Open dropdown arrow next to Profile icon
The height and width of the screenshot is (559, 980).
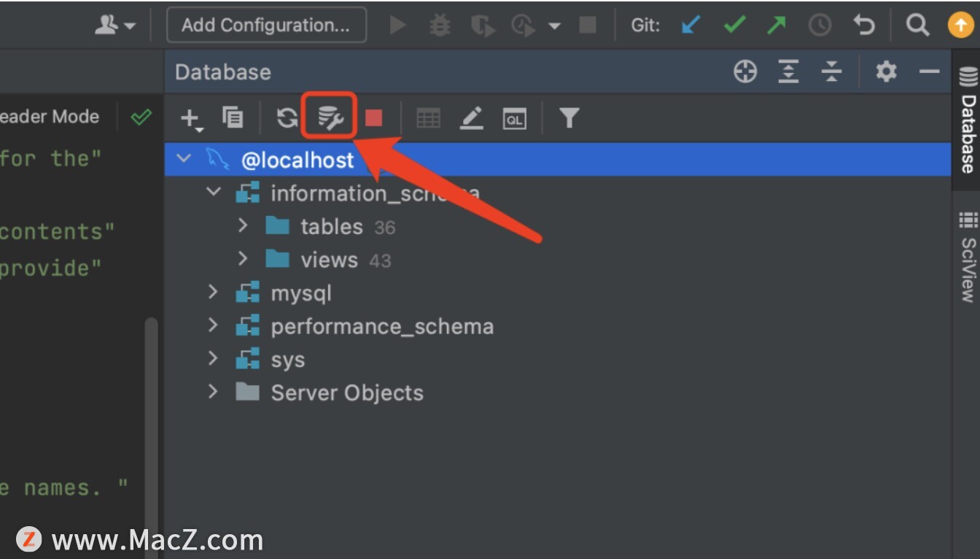pyautogui.click(x=554, y=26)
